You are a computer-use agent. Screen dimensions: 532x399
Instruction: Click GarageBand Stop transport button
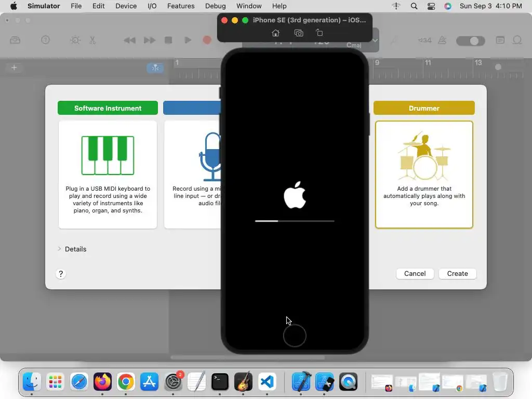tap(168, 40)
